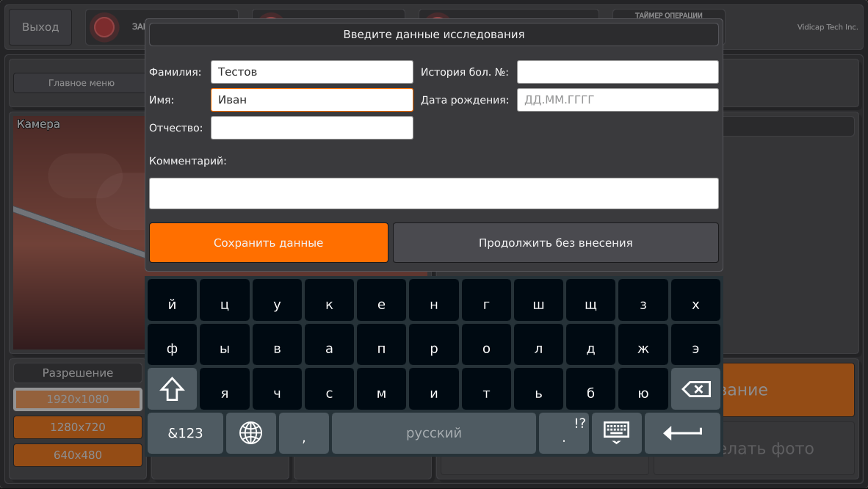This screenshot has width=868, height=489.
Task: Tap the ы key
Action: click(x=224, y=344)
